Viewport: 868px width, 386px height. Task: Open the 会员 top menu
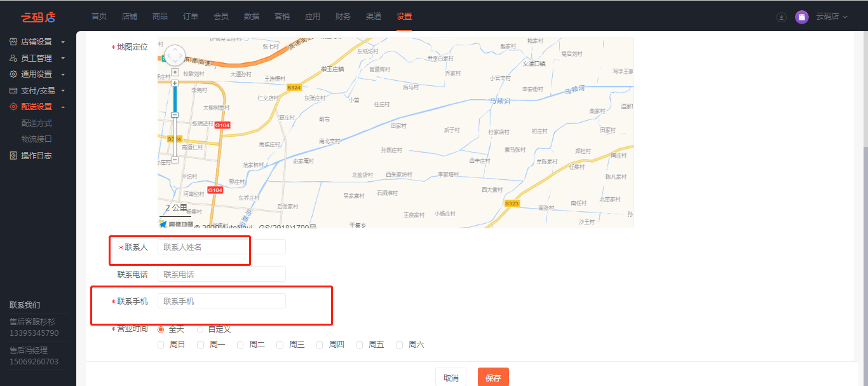point(221,17)
